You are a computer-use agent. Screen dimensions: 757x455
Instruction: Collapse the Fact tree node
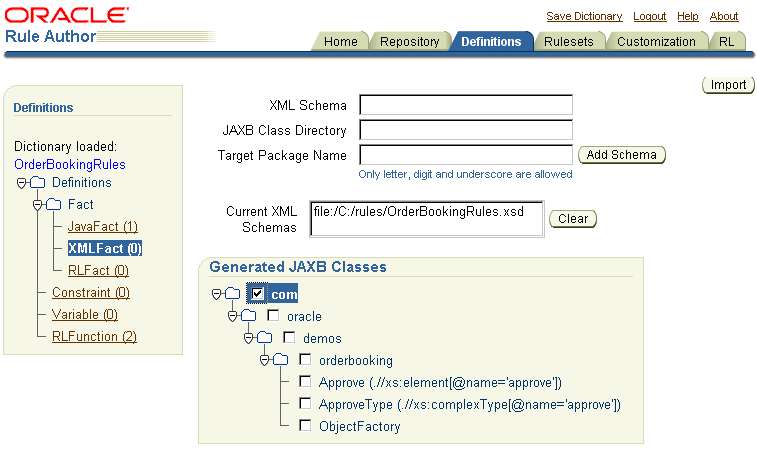click(37, 205)
